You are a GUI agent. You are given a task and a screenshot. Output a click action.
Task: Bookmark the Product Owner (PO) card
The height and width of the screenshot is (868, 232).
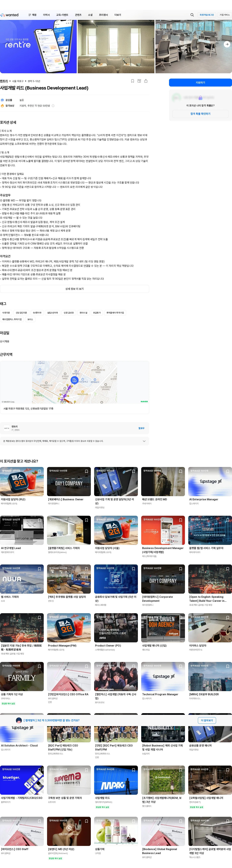tap(134, 618)
